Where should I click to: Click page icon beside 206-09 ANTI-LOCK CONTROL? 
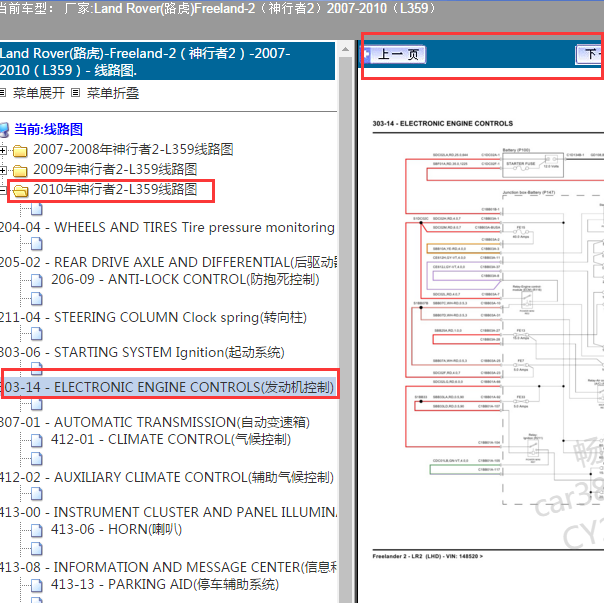coord(37,281)
